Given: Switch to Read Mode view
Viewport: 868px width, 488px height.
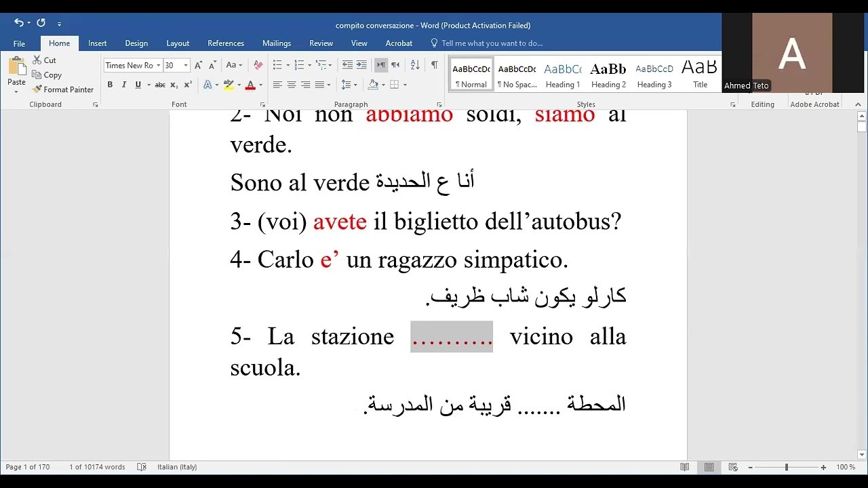Looking at the screenshot, I should (685, 467).
